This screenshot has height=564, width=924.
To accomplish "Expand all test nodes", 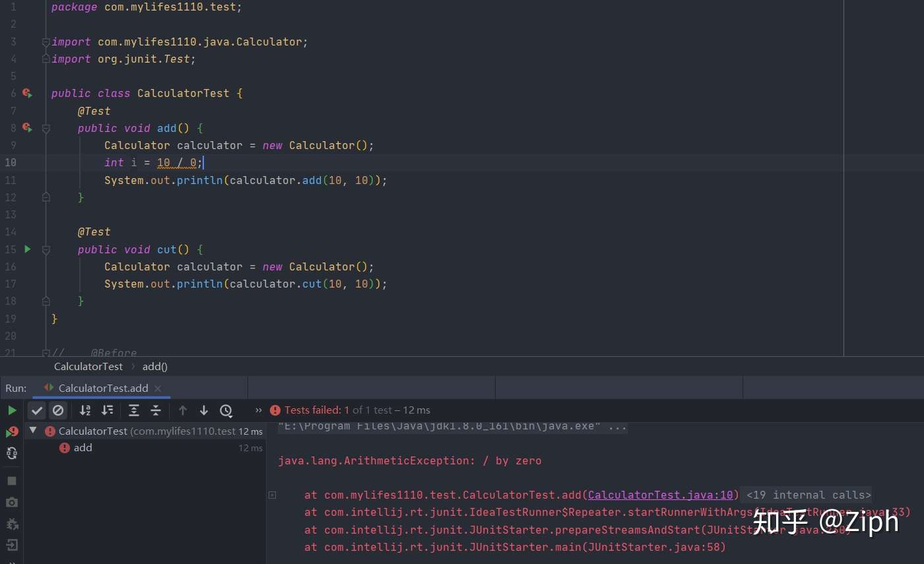I will pyautogui.click(x=134, y=410).
